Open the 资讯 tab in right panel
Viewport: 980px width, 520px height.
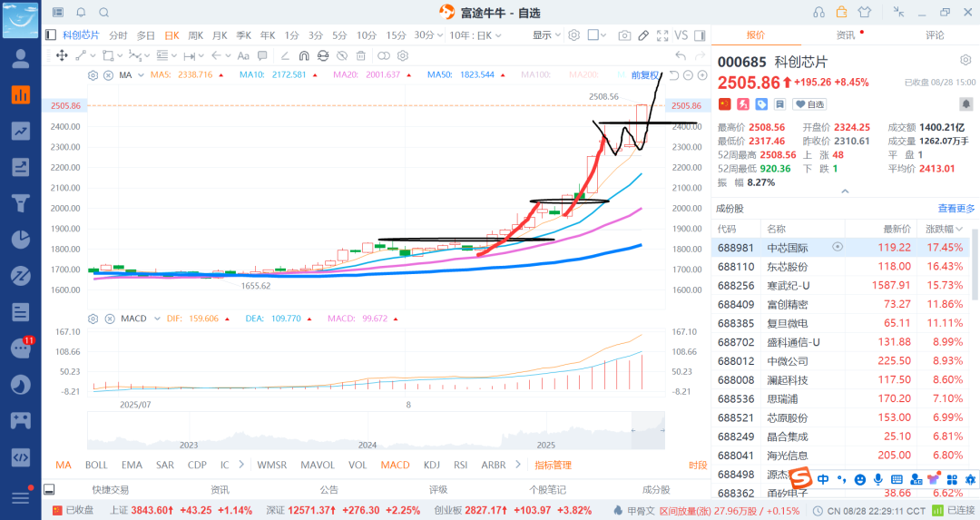pyautogui.click(x=846, y=35)
